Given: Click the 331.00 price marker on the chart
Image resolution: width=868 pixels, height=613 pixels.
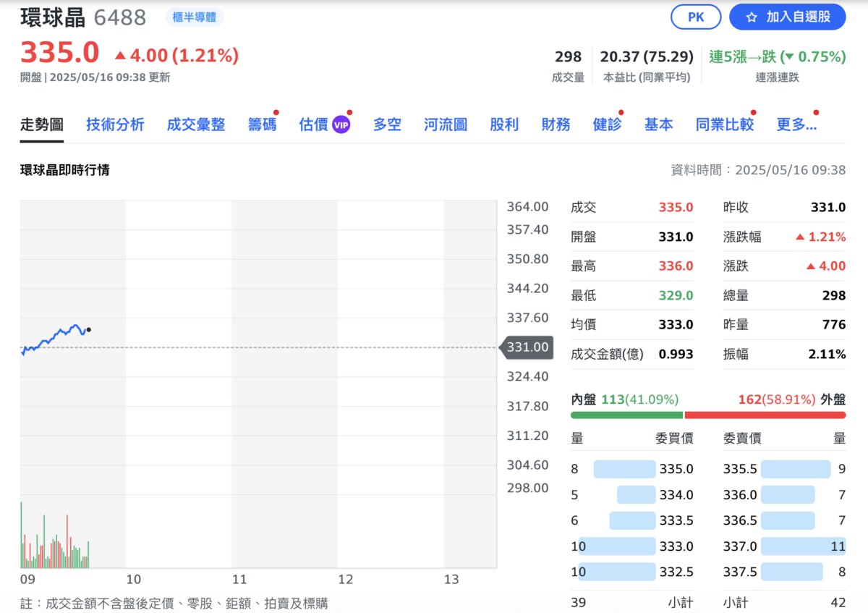Looking at the screenshot, I should point(527,347).
